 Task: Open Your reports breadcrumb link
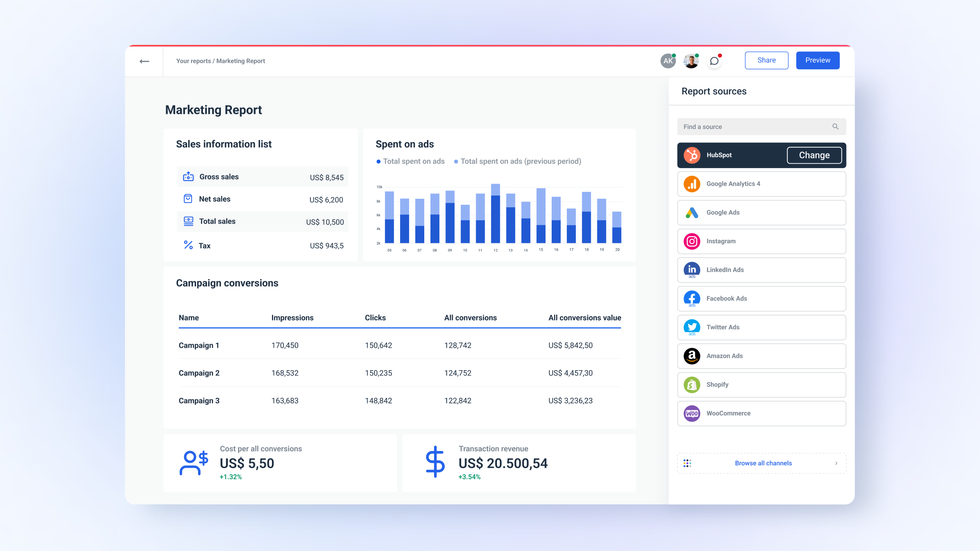pyautogui.click(x=192, y=60)
